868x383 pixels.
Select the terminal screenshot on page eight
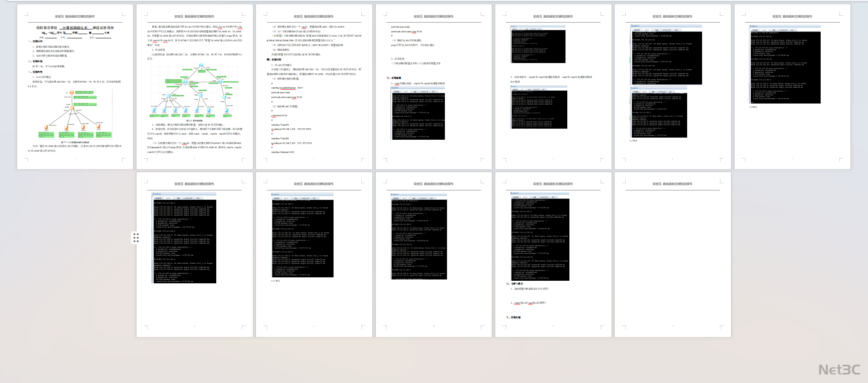184,238
